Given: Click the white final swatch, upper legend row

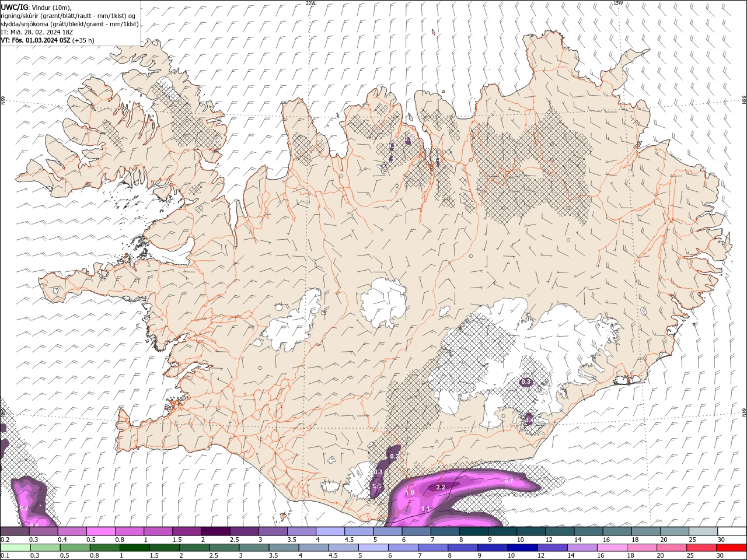Looking at the screenshot, I should [x=732, y=531].
